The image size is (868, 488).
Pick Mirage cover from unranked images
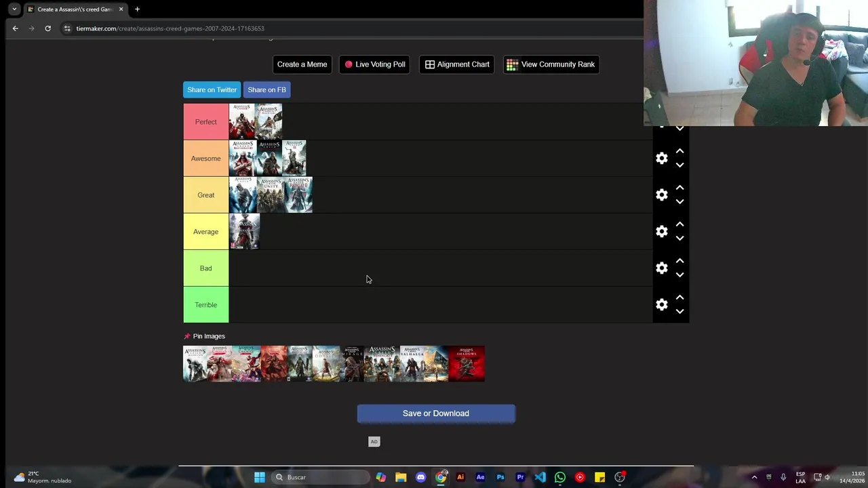pyautogui.click(x=352, y=364)
